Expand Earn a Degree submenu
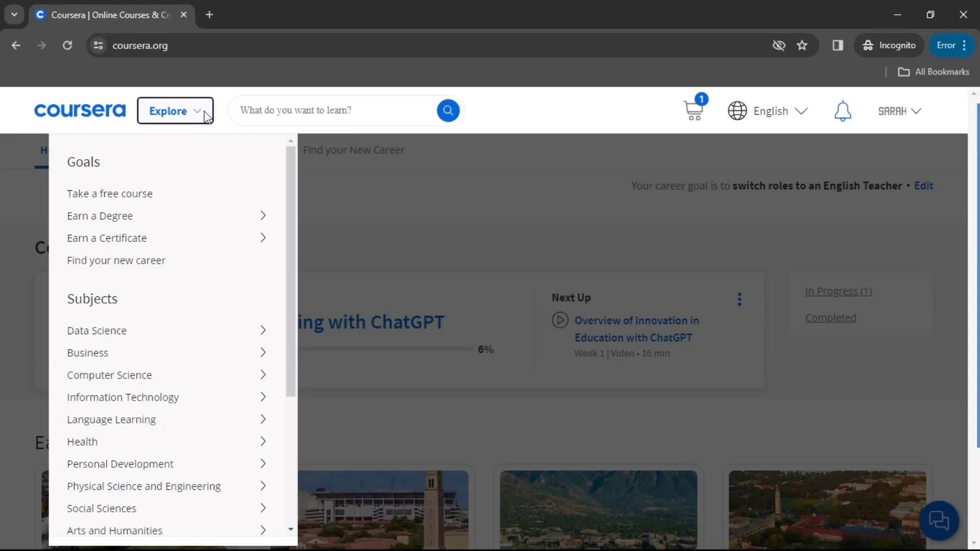980x551 pixels. [x=166, y=216]
